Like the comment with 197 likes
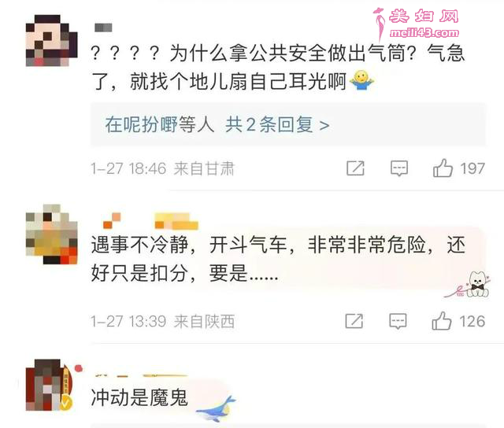The width and height of the screenshot is (504, 428). (x=443, y=168)
